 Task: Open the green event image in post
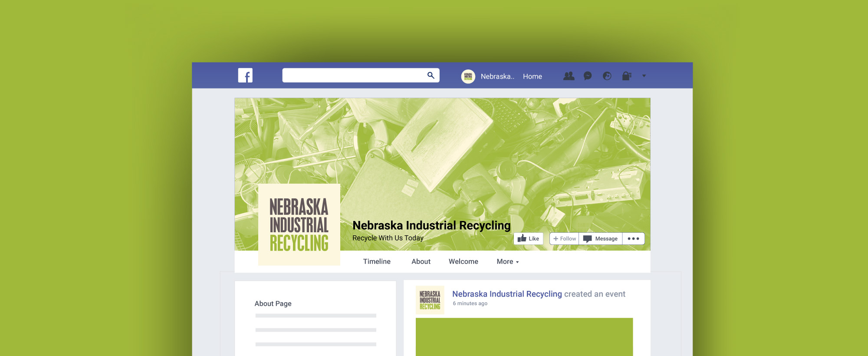pyautogui.click(x=524, y=337)
